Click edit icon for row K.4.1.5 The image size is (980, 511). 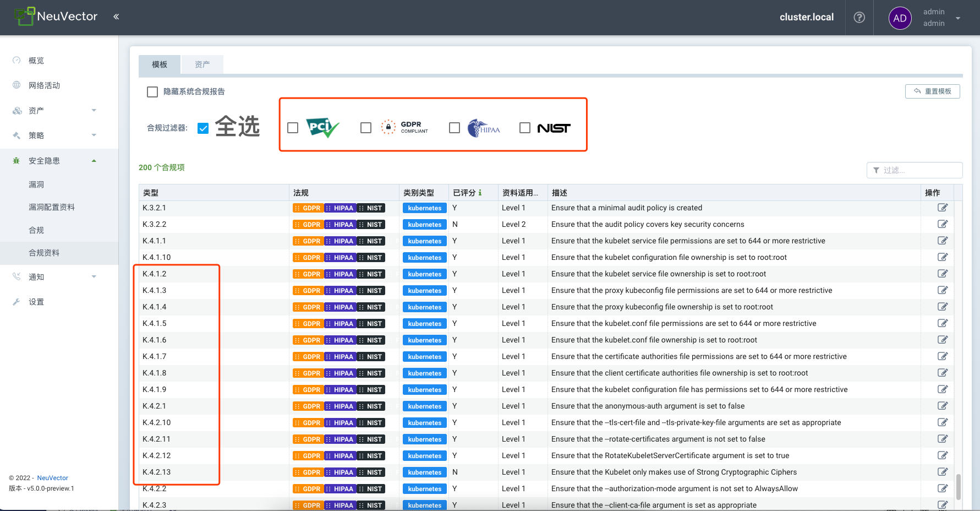click(x=942, y=323)
